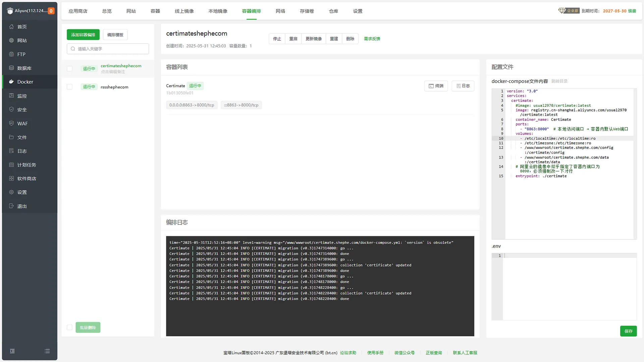Click the 添加容器编排 button
Image resolution: width=644 pixels, height=362 pixels.
click(83, 34)
